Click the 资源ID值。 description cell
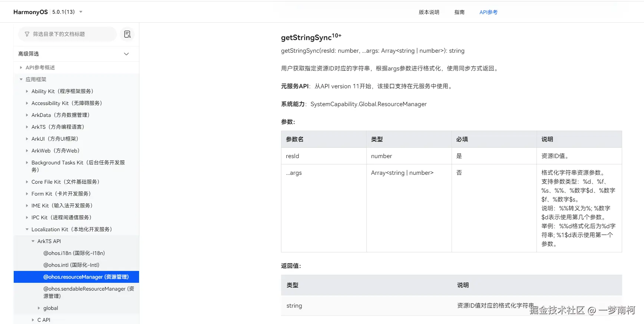 (579, 156)
